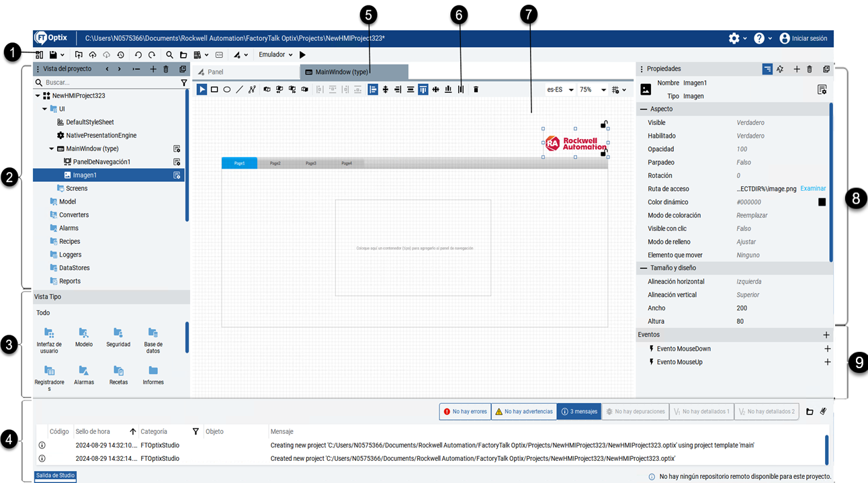This screenshot has width=868, height=483.
Task: Click the sort properties icon
Action: pyautogui.click(x=780, y=69)
